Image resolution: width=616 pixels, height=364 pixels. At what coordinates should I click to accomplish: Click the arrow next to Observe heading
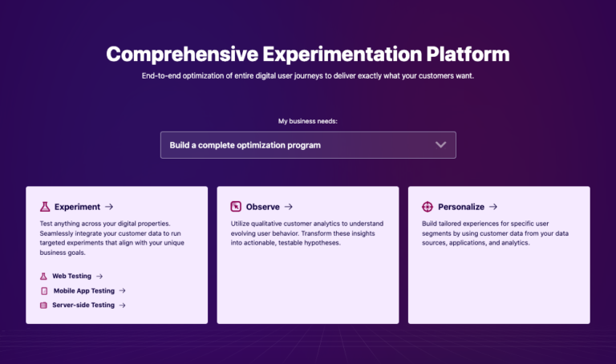pyautogui.click(x=288, y=207)
